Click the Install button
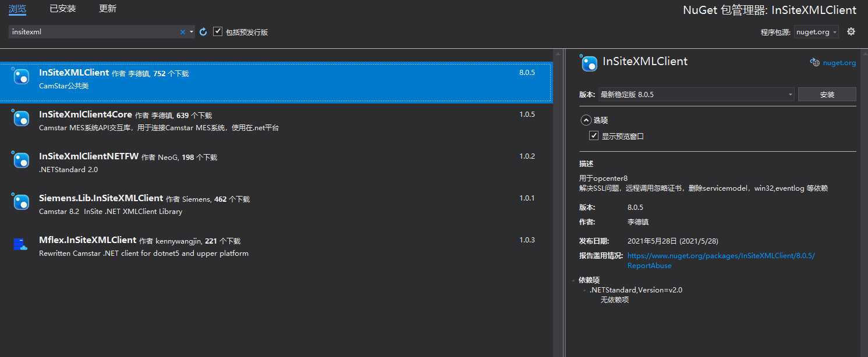868x357 pixels. [x=827, y=94]
